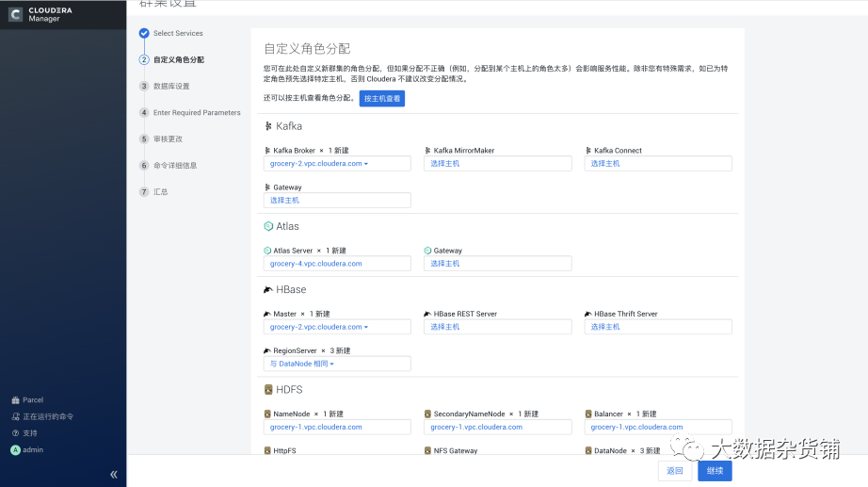
Task: Click the running commands icon
Action: 15,416
